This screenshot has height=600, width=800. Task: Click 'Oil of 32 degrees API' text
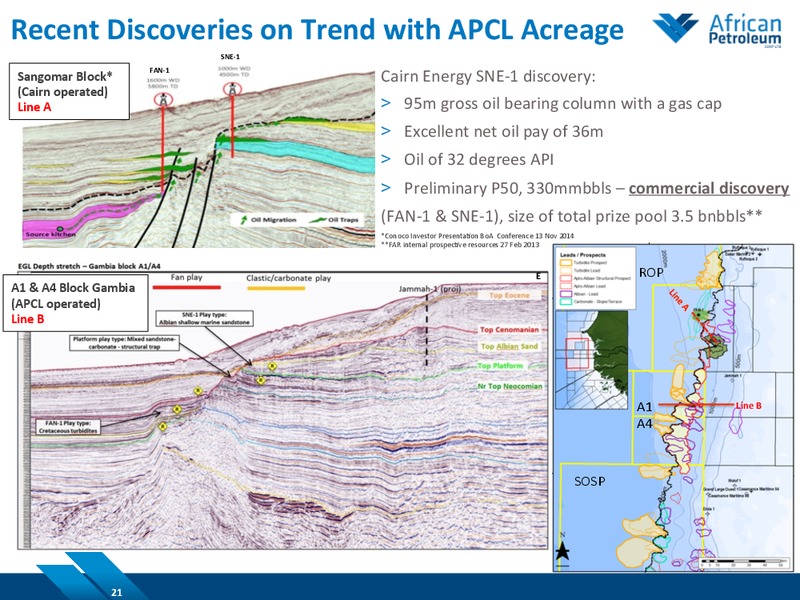click(479, 160)
